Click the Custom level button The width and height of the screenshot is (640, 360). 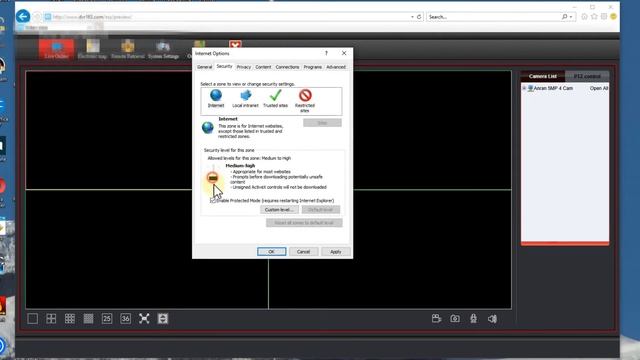coord(279,210)
